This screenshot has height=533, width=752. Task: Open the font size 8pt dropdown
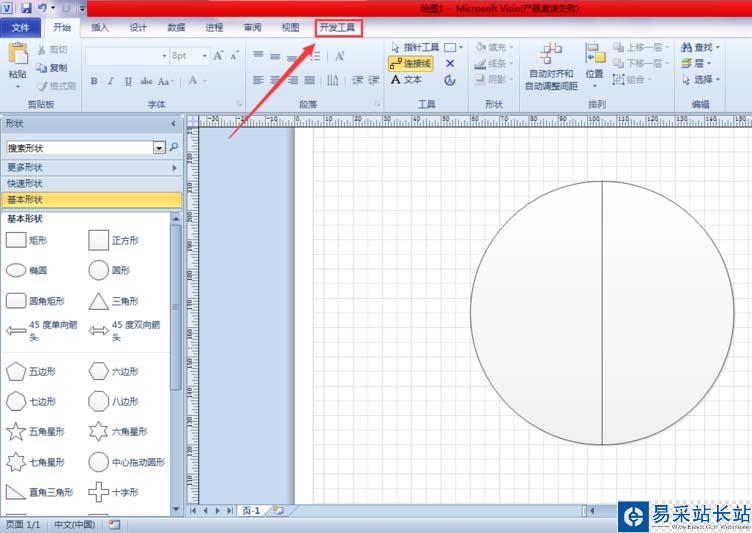[x=205, y=56]
